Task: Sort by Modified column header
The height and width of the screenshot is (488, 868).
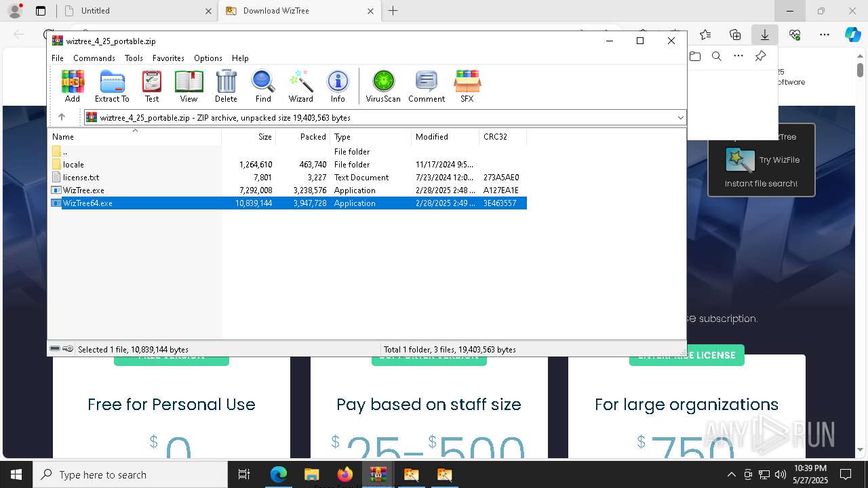Action: [x=445, y=137]
